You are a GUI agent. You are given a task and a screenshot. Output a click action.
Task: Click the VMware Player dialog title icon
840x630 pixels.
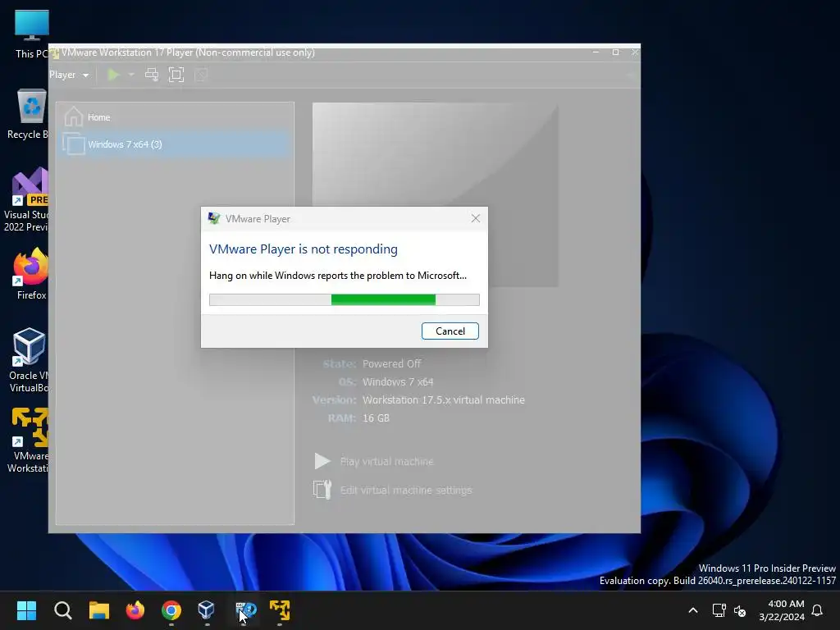214,218
